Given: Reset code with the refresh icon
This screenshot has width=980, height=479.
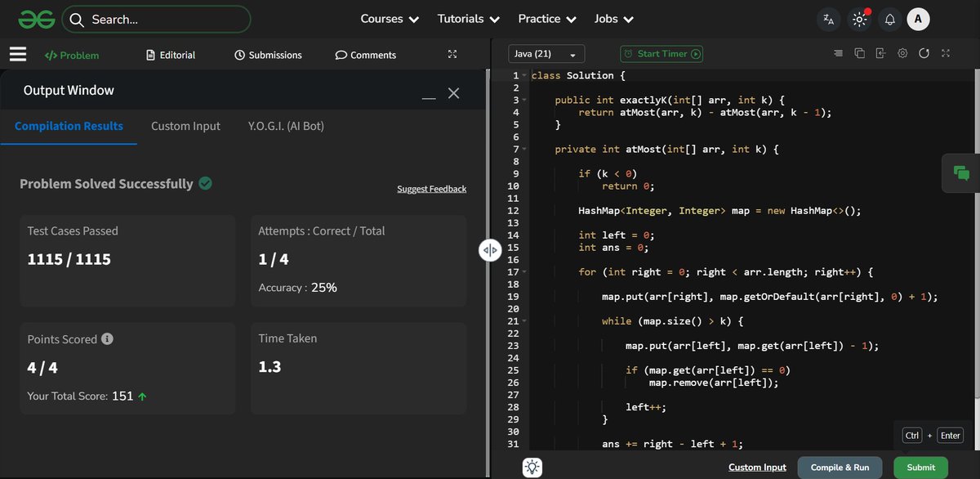Looking at the screenshot, I should pos(924,53).
